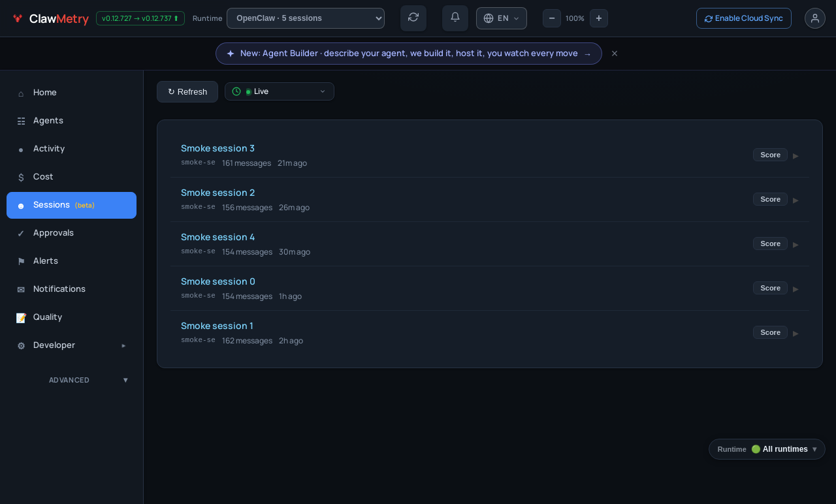Open Quality in the sidebar
Screen dimensions: 836x504
pos(72,317)
